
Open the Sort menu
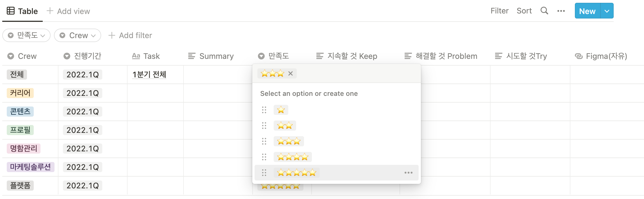pos(524,11)
